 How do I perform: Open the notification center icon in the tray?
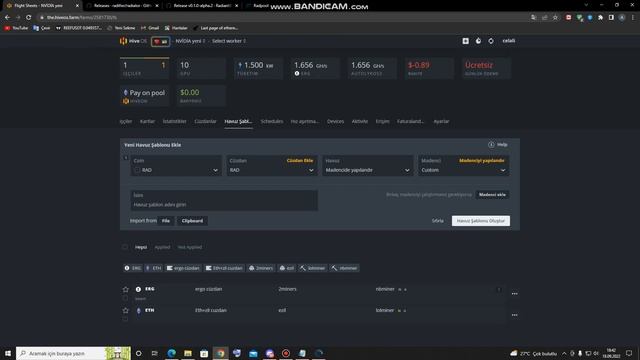tap(629, 353)
